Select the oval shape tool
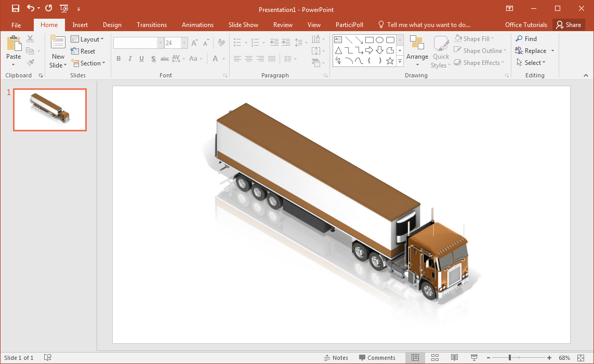Viewport: 594px width, 364px height. [x=379, y=39]
